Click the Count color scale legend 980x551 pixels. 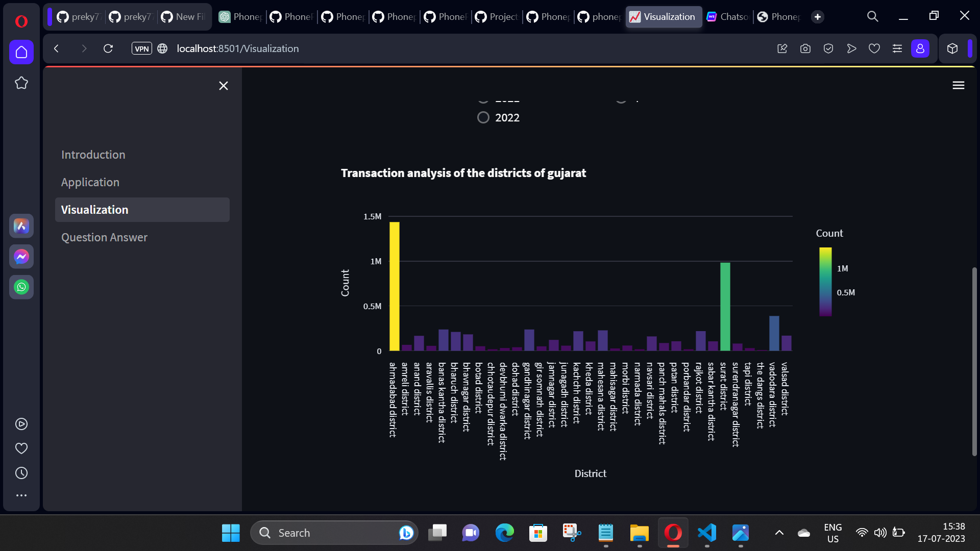point(826,282)
